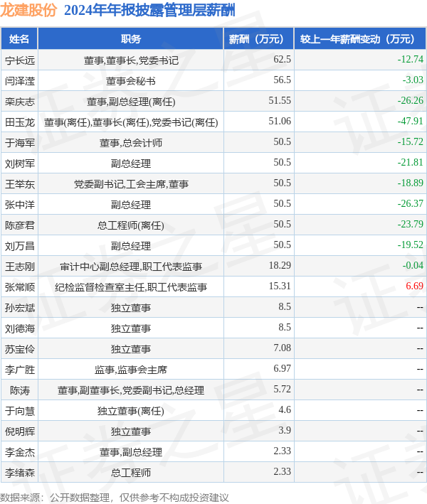This screenshot has width=427, height=504.
Task: Click the name 宁长远
Action: 20,60
